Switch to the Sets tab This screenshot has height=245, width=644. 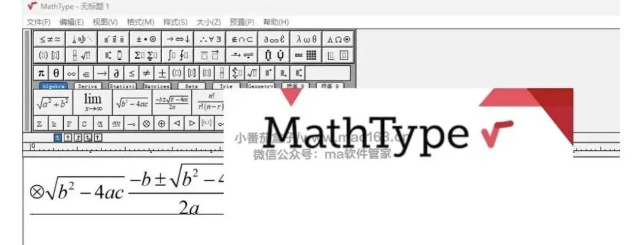(191, 86)
